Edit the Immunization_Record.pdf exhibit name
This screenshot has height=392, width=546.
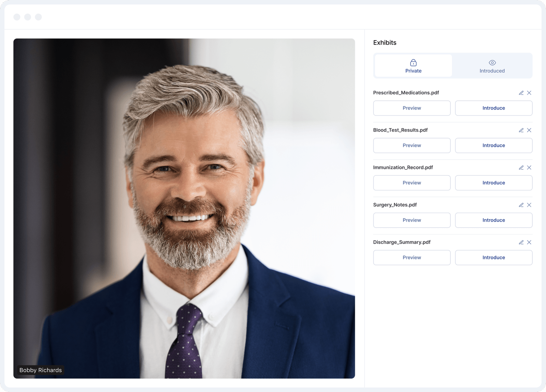(521, 168)
